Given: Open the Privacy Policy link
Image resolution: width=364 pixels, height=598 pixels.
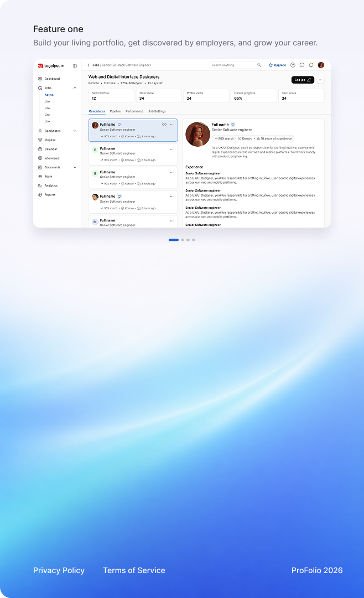Looking at the screenshot, I should 59,570.
